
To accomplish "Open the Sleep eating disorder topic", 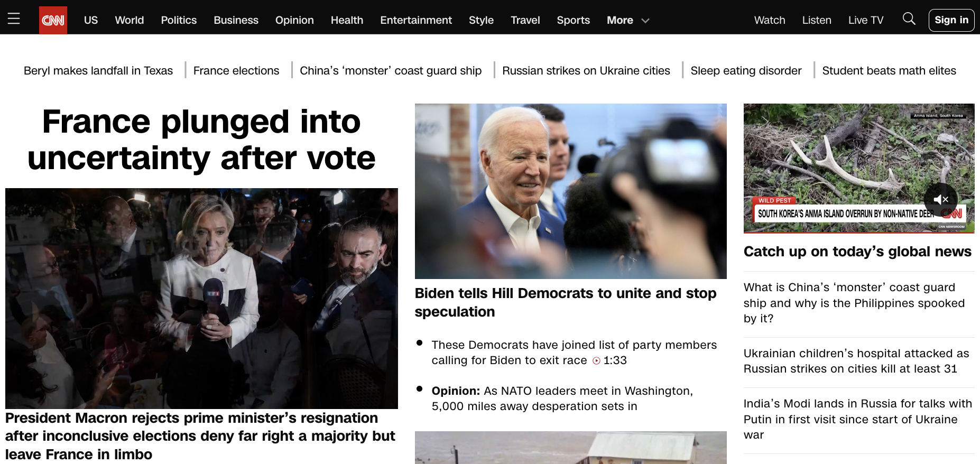I will pos(746,71).
